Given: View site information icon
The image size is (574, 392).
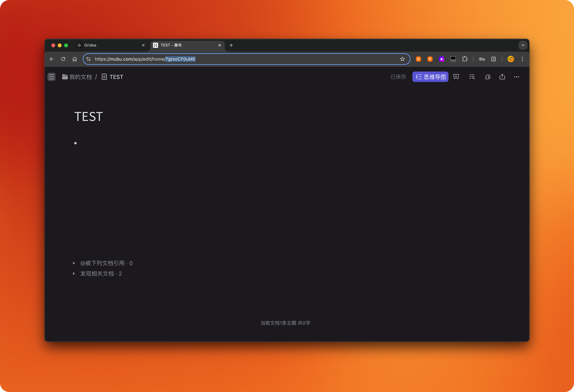Looking at the screenshot, I should [x=89, y=59].
